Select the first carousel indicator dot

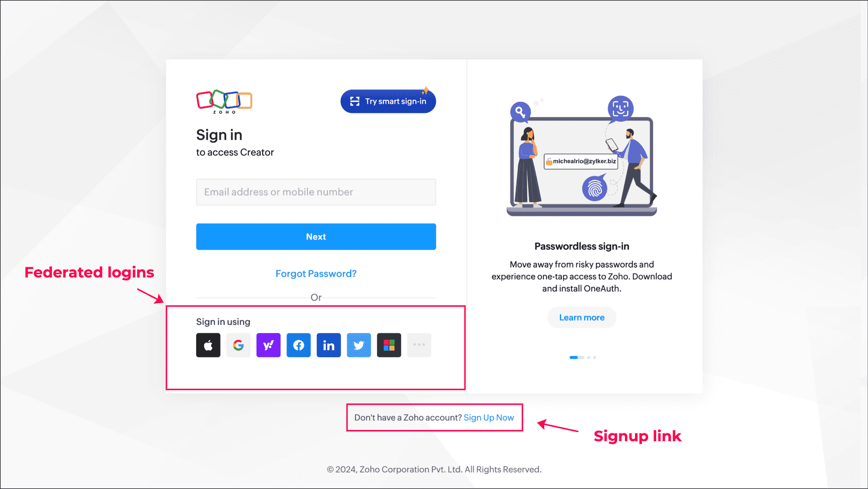pos(576,357)
